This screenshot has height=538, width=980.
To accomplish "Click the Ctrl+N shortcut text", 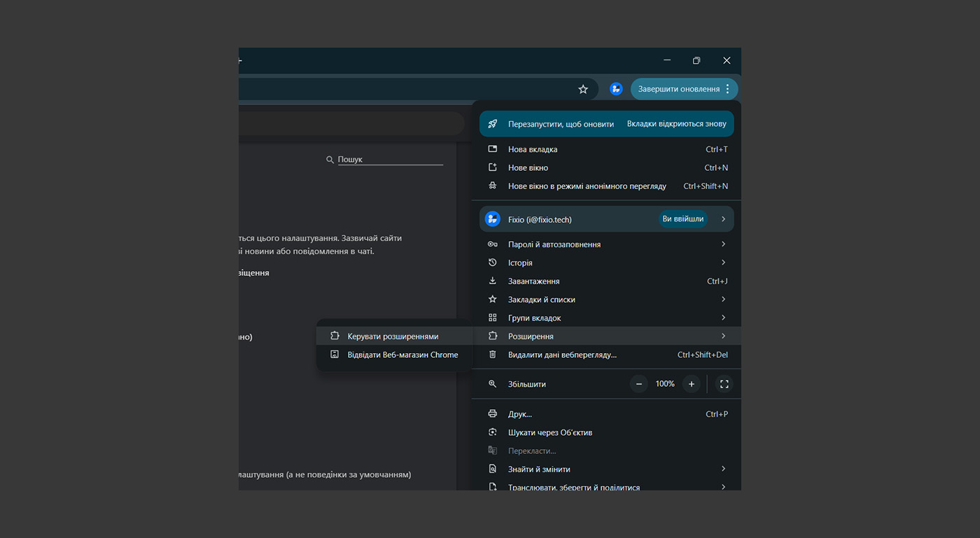I will tap(716, 167).
